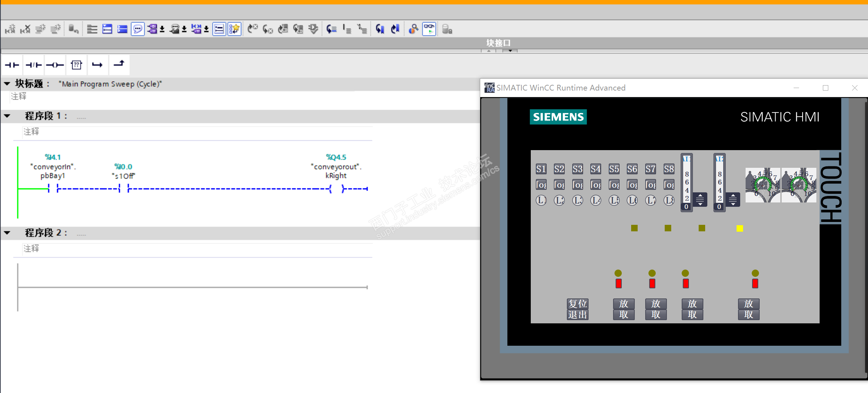
Task: Toggle monitoring with the glasses icon
Action: tap(429, 29)
